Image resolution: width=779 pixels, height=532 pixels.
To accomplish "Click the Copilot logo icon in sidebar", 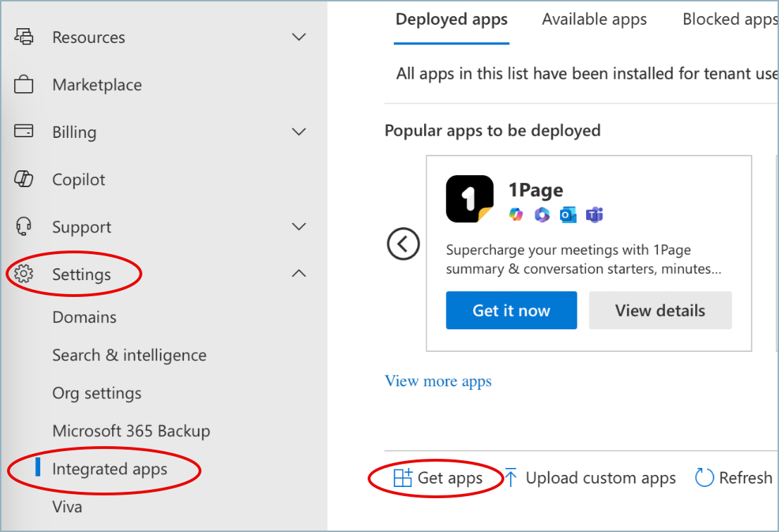I will coord(24,179).
